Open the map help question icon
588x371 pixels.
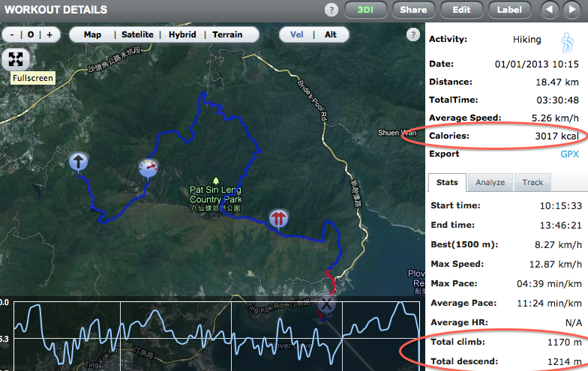[x=412, y=35]
